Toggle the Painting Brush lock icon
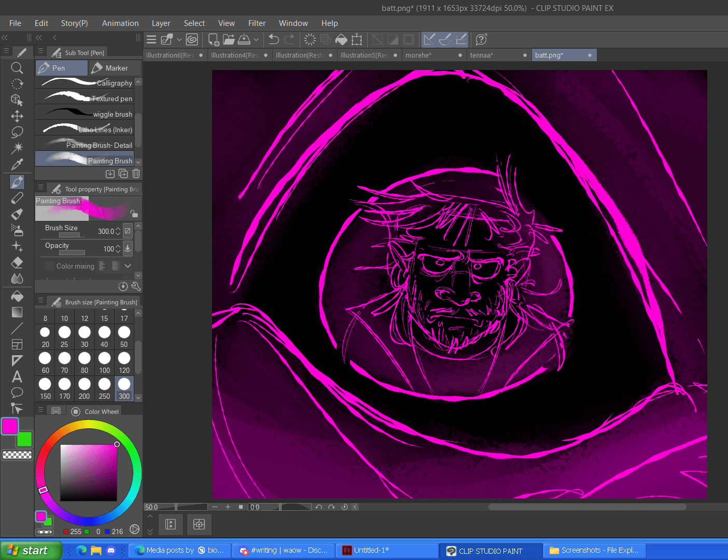This screenshot has height=560, width=728. [134, 213]
